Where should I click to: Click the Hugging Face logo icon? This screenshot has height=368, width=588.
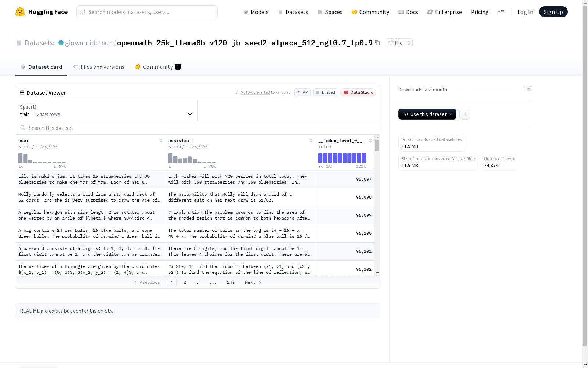[20, 12]
